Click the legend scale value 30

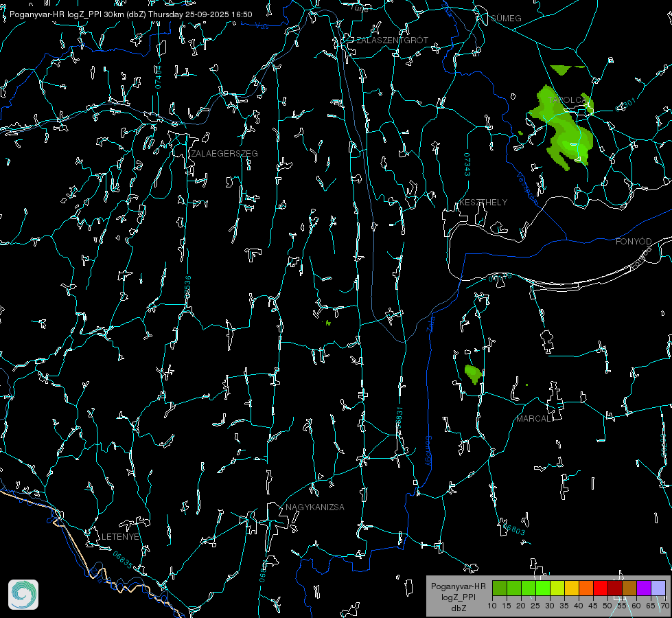[x=550, y=606]
